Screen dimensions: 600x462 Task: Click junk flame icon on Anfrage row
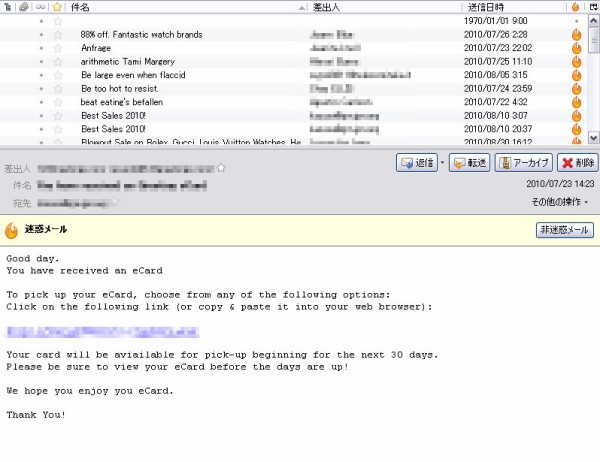tap(576, 48)
